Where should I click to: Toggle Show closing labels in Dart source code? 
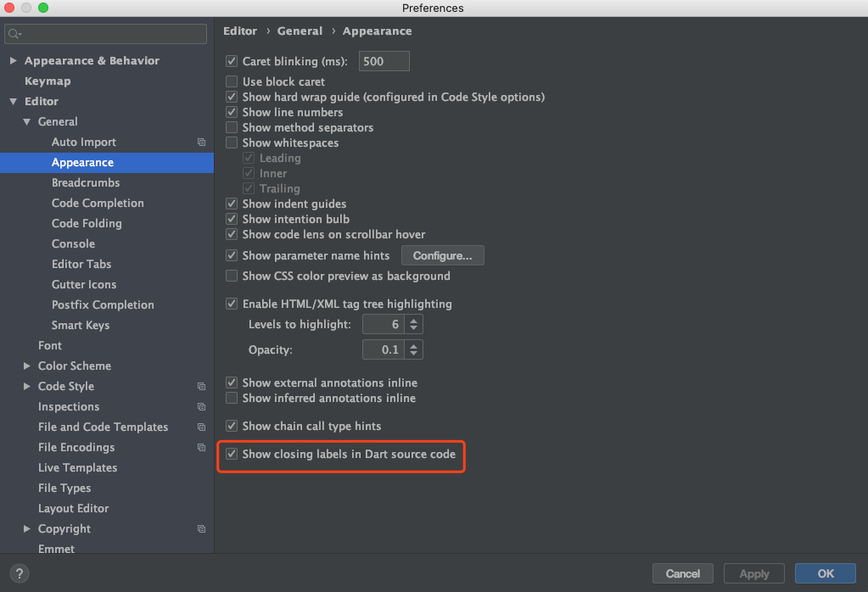pos(232,455)
